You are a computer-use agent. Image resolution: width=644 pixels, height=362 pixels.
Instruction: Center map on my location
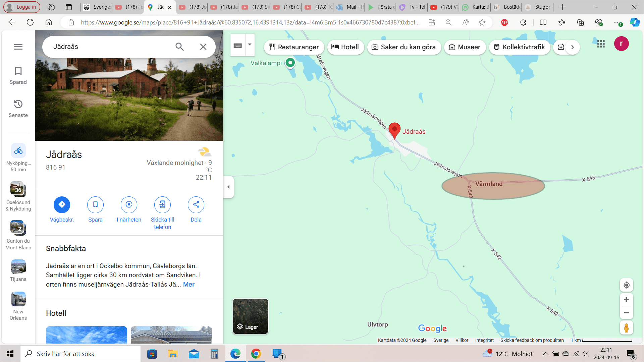626,285
